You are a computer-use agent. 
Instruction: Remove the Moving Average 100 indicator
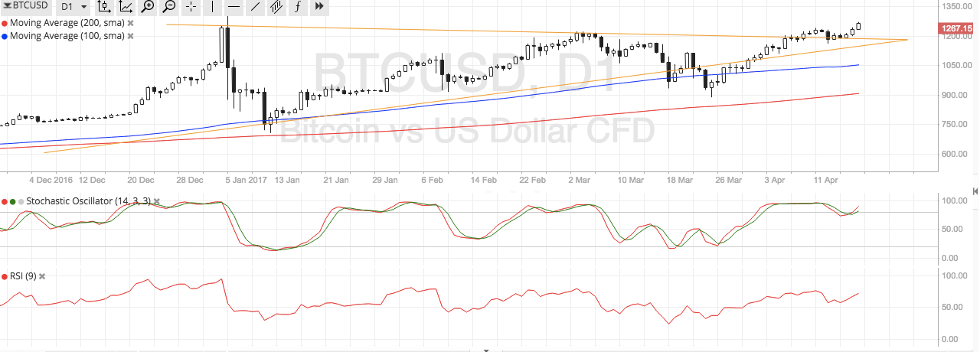tap(130, 36)
